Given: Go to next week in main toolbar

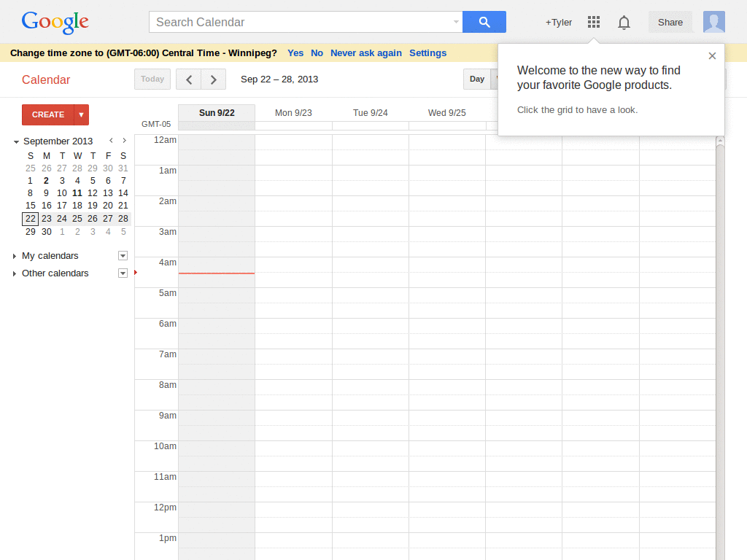Looking at the screenshot, I should [x=214, y=79].
